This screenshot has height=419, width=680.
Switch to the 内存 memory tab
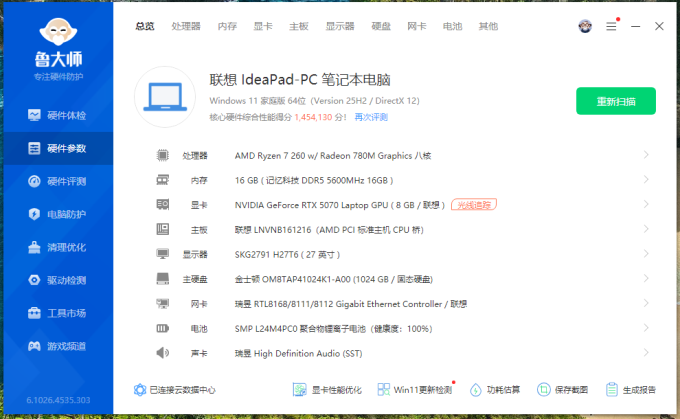click(x=227, y=26)
